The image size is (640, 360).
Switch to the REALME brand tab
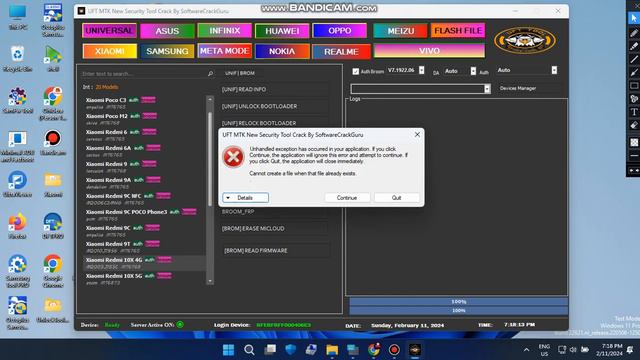pyautogui.click(x=341, y=52)
